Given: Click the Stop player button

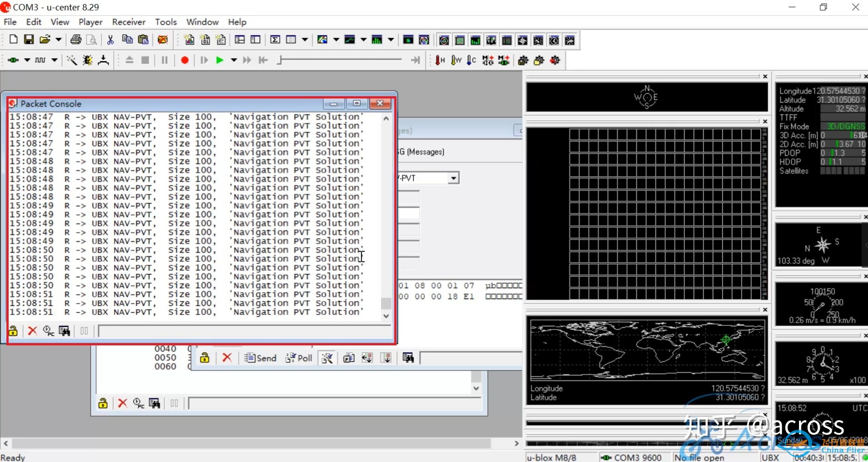Looking at the screenshot, I should [x=145, y=60].
